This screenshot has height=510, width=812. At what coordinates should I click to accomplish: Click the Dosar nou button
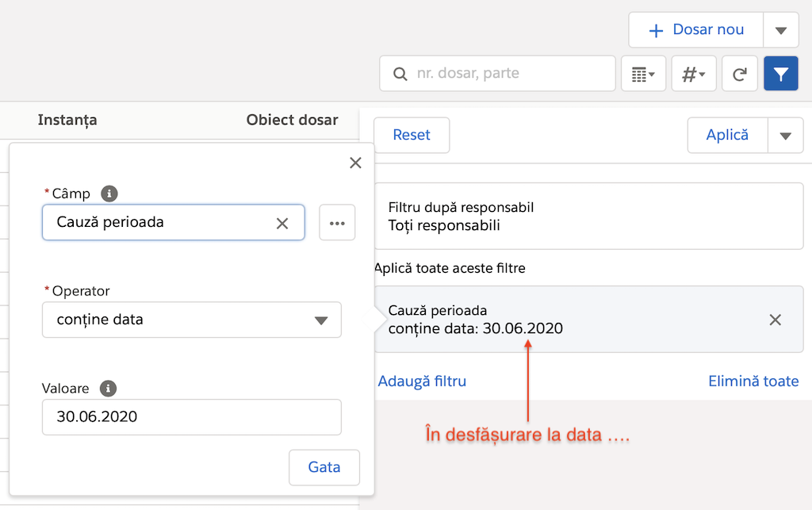point(695,31)
